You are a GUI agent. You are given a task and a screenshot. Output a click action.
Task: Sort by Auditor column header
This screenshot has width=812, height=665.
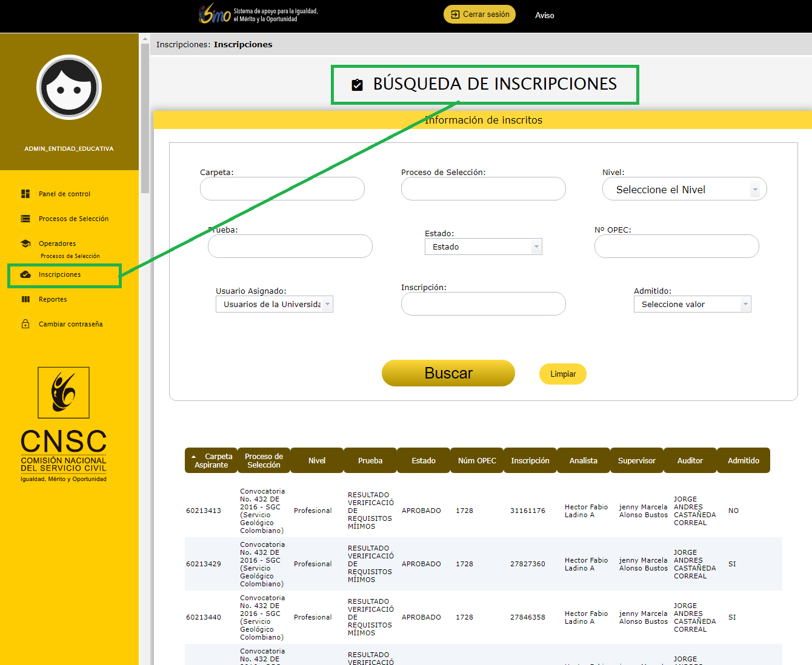click(690, 460)
